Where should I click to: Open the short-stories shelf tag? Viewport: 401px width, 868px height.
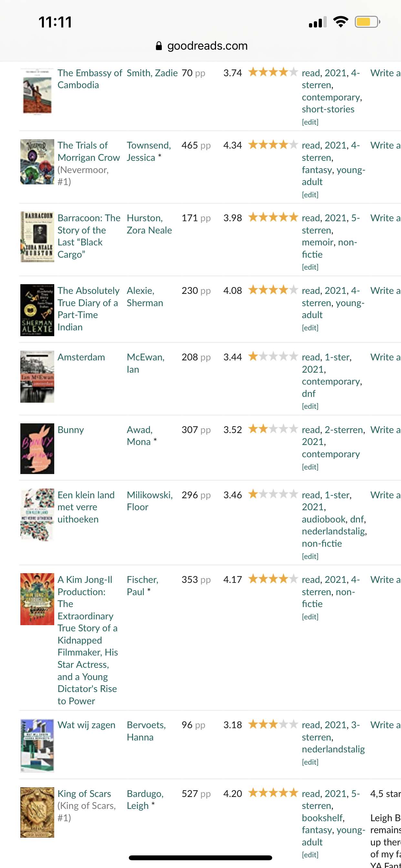point(328,109)
